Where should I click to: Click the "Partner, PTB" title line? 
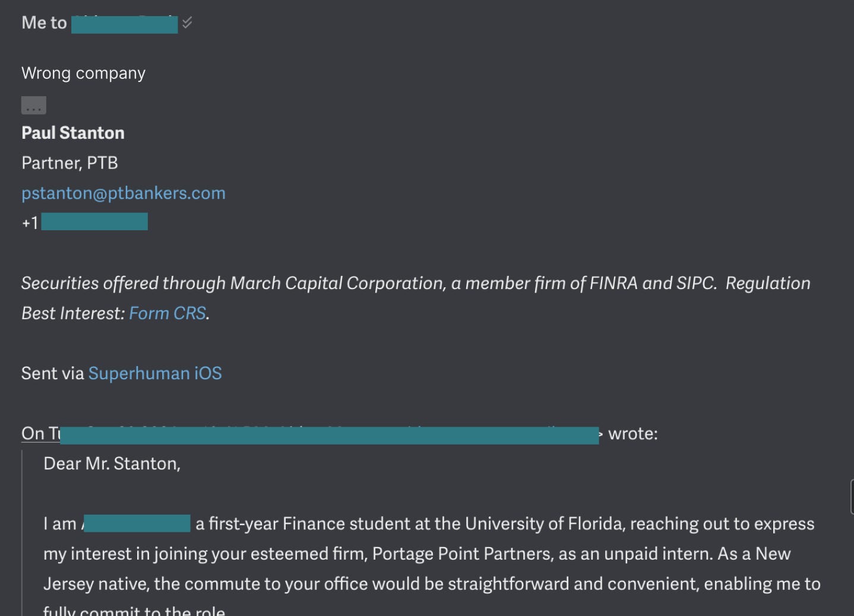[x=69, y=163]
